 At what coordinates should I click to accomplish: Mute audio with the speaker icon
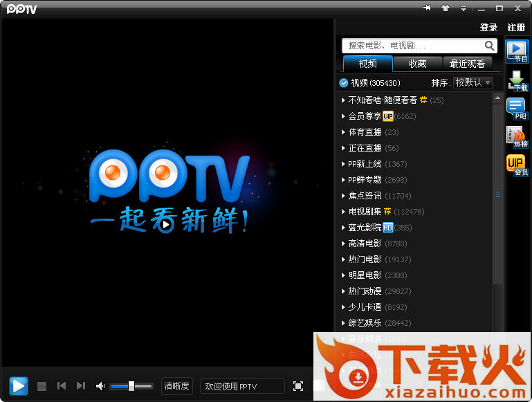[x=100, y=386]
